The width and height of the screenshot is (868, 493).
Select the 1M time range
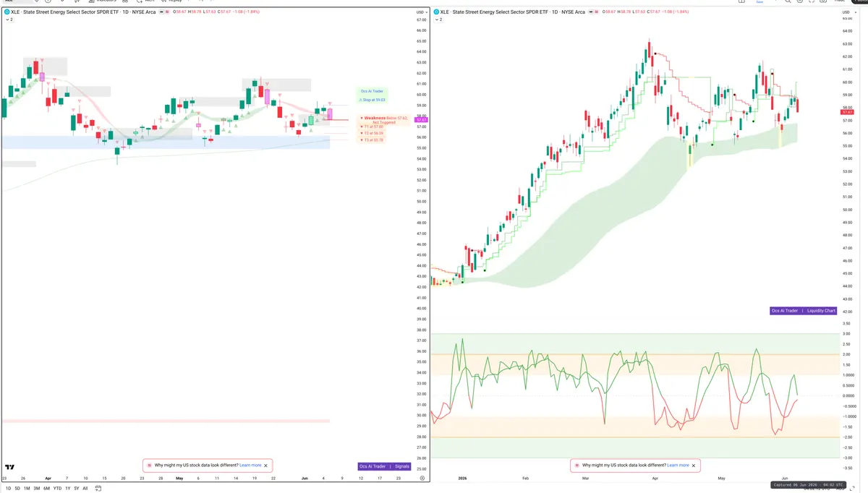pyautogui.click(x=27, y=489)
